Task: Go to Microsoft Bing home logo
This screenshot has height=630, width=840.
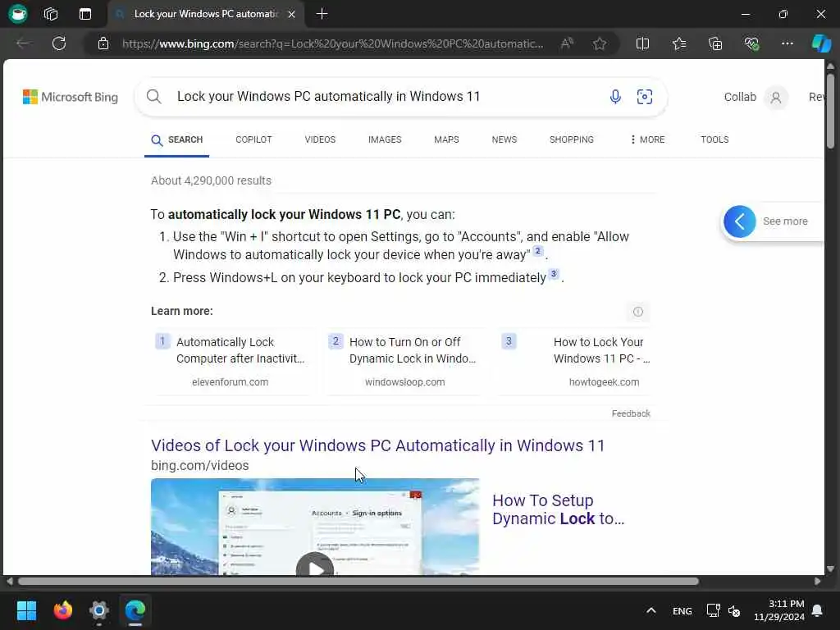Action: [71, 97]
